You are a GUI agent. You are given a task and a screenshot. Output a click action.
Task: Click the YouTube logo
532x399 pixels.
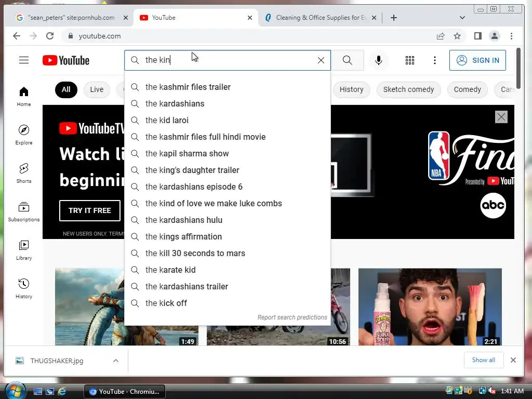[66, 60]
